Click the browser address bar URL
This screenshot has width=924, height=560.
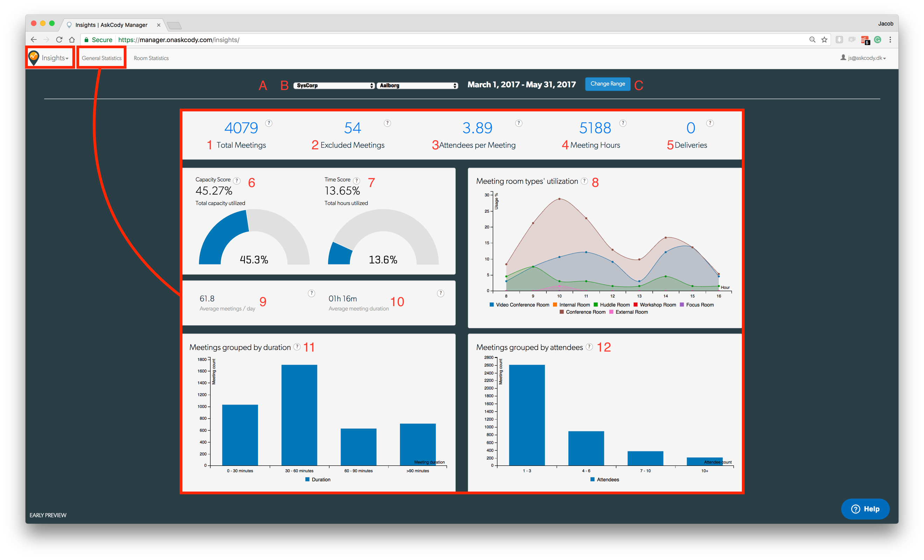click(x=179, y=40)
